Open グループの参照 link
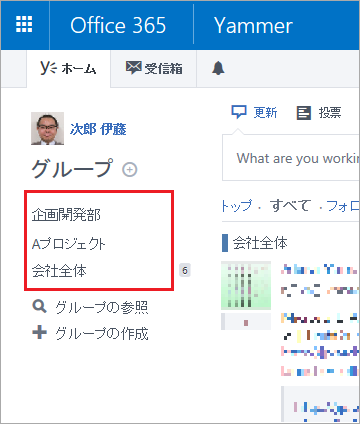The image size is (360, 424). point(102,307)
